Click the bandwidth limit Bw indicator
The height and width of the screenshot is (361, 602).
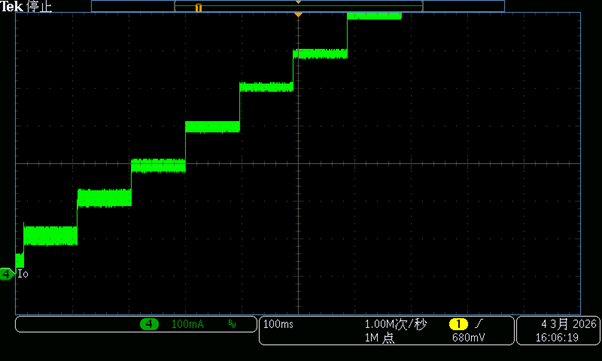(232, 324)
